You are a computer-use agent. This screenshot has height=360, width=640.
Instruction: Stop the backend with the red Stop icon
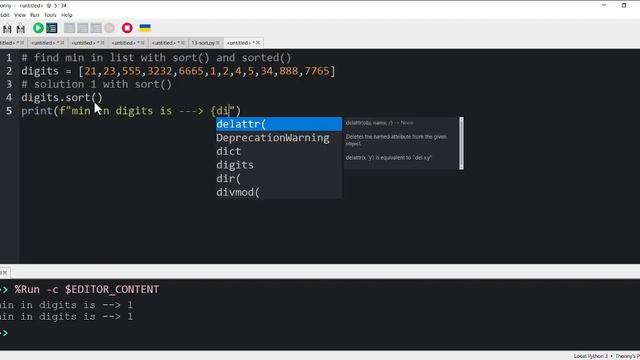[x=127, y=28]
